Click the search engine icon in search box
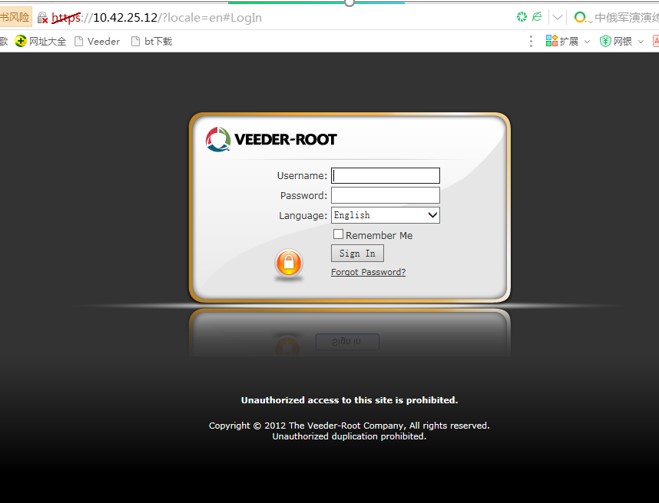 [x=580, y=17]
